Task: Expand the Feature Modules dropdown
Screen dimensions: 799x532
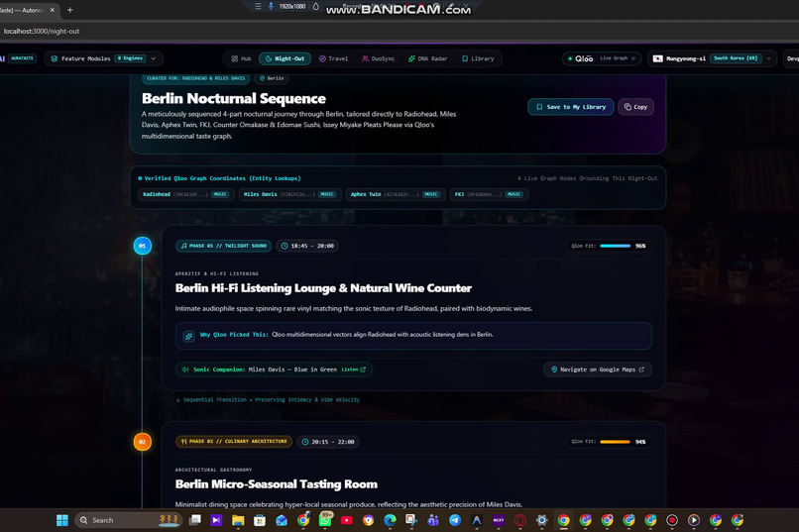Action: [x=103, y=58]
